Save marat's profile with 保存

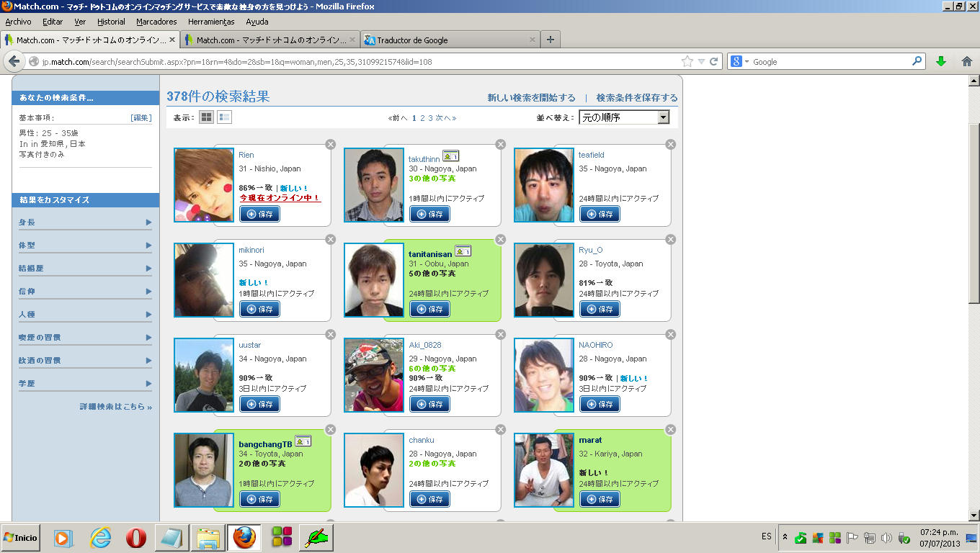(600, 499)
